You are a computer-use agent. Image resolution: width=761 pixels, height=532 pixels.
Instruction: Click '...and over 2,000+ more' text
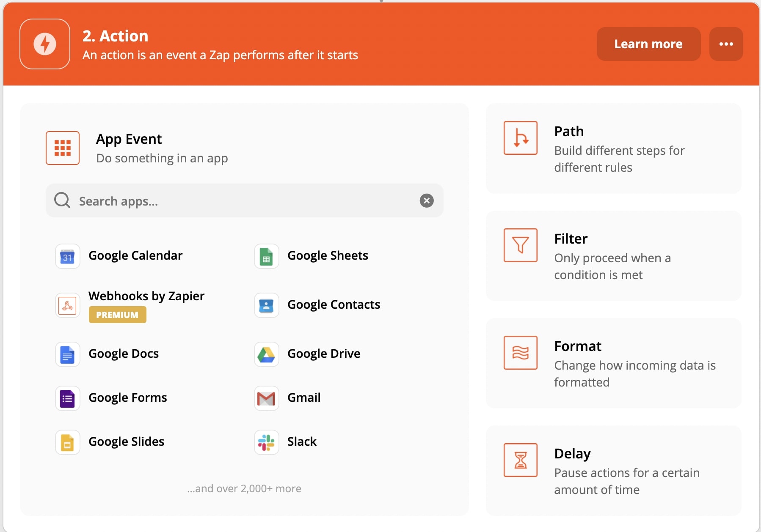point(244,488)
